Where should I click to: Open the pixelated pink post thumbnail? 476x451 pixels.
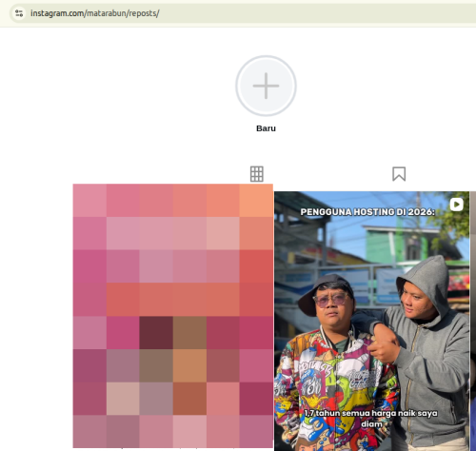coord(173,316)
